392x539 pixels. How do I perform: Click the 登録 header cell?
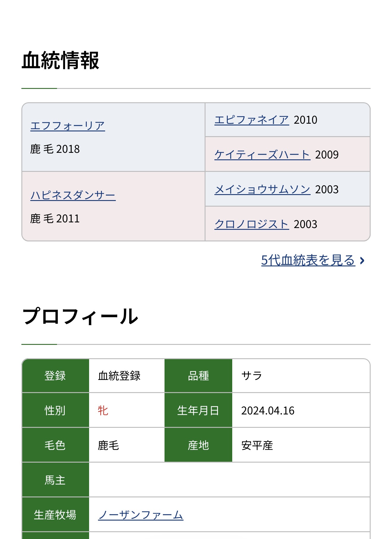pyautogui.click(x=56, y=376)
